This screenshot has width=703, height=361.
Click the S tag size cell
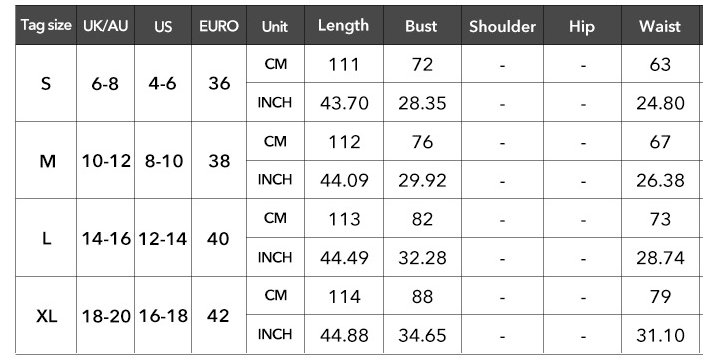coord(46,83)
